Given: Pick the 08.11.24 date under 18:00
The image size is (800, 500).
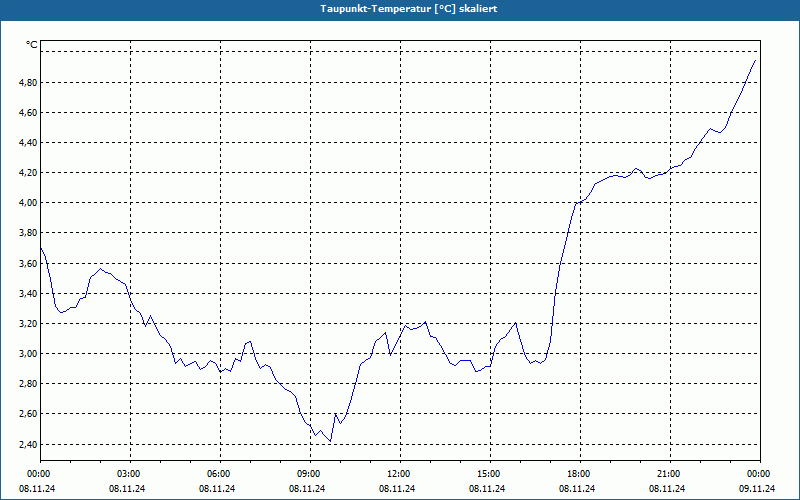Looking at the screenshot, I should pyautogui.click(x=577, y=489).
